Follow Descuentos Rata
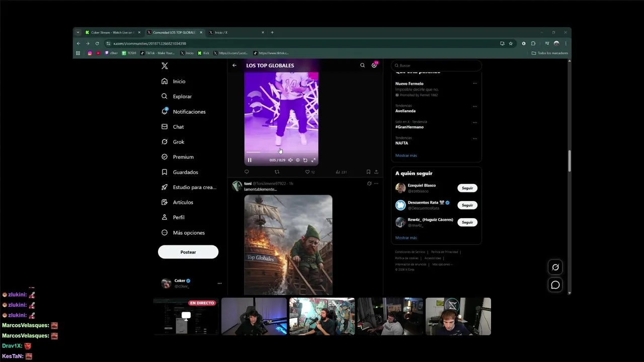 pyautogui.click(x=467, y=205)
